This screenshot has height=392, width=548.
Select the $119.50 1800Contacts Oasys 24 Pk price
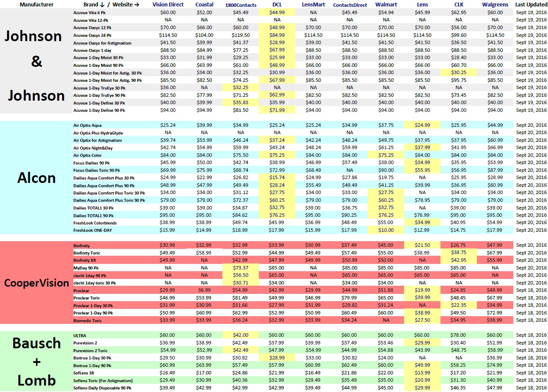240,35
